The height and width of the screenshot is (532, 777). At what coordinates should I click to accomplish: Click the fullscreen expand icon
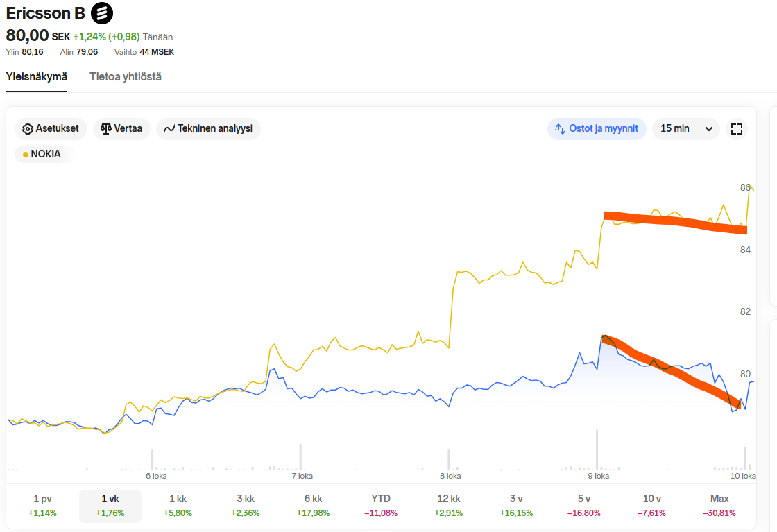(737, 129)
